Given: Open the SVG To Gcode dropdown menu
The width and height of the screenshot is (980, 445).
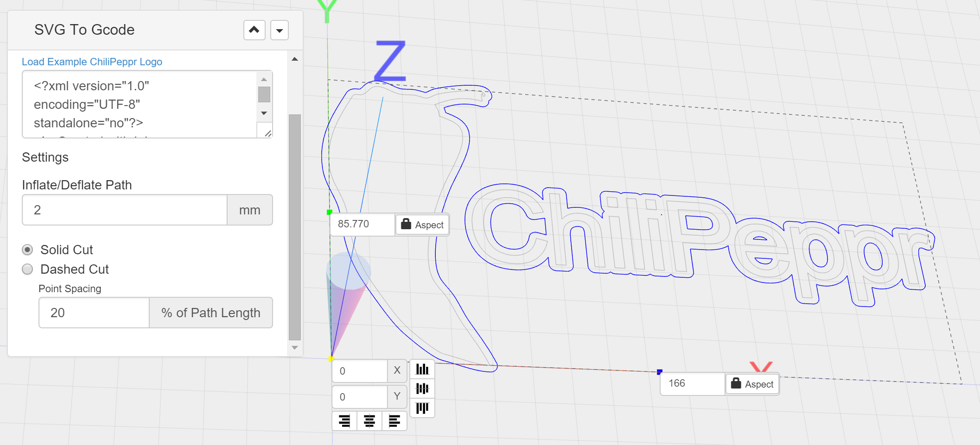Looking at the screenshot, I should (x=280, y=31).
